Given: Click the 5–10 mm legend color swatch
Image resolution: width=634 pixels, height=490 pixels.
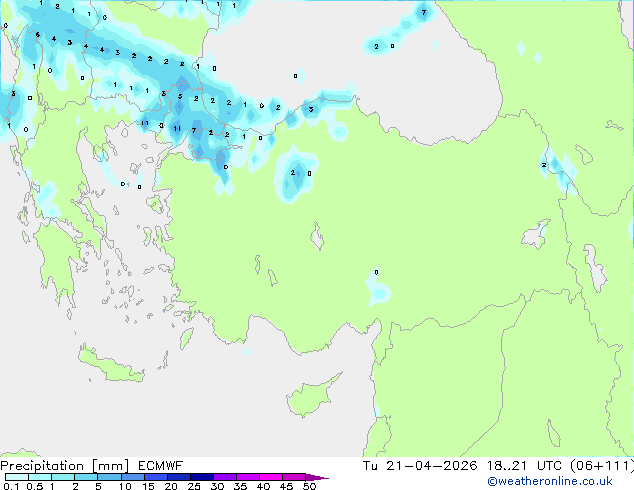Looking at the screenshot, I should (109, 477).
